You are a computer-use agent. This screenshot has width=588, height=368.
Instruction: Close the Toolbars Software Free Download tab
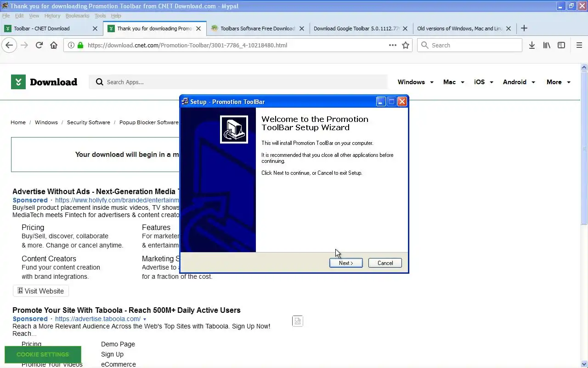click(x=302, y=28)
